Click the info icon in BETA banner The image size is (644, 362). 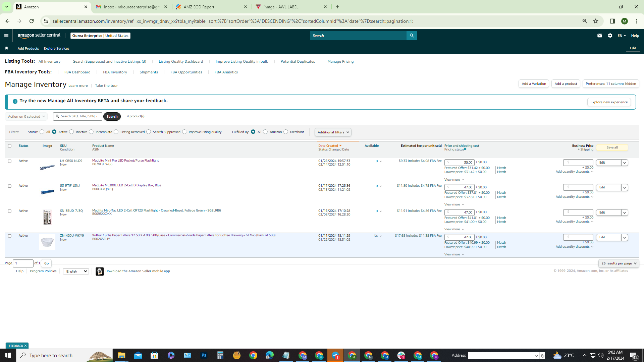[x=15, y=101]
